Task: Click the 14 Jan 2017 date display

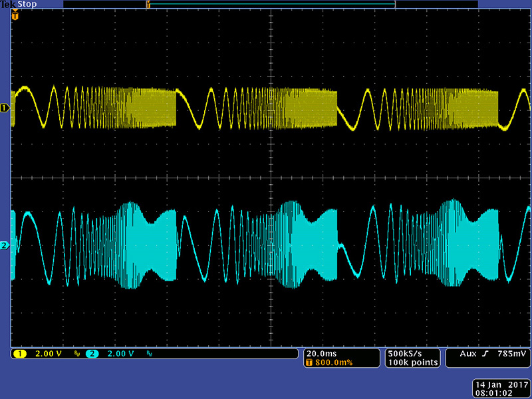Action: 500,384
